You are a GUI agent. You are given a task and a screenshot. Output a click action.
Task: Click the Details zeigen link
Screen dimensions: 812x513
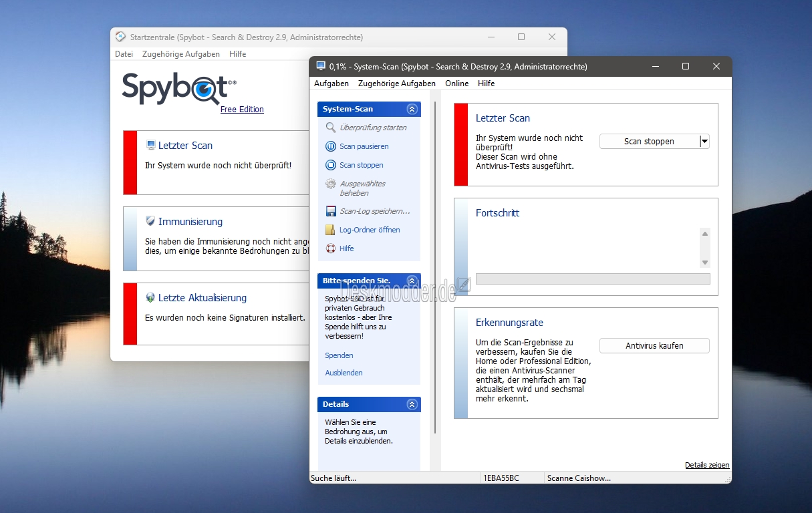pyautogui.click(x=707, y=465)
